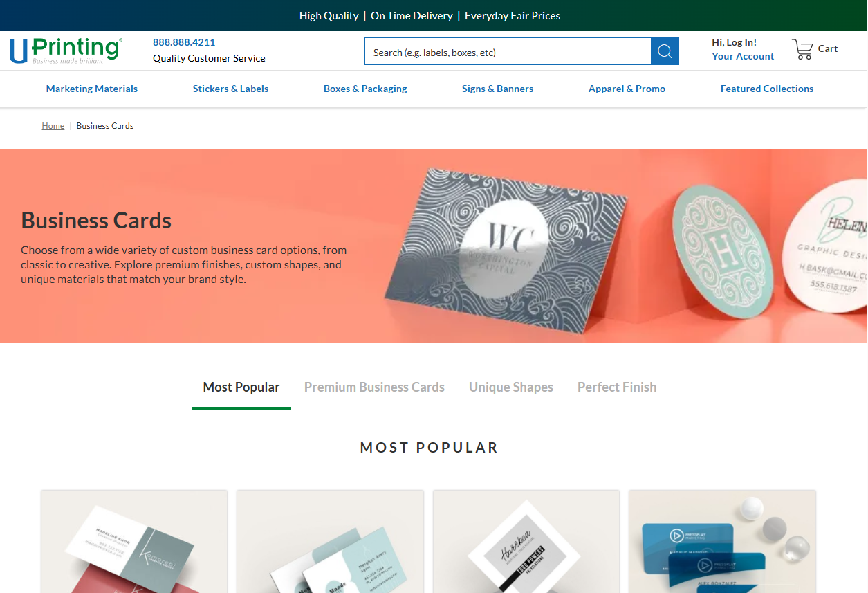The height and width of the screenshot is (593, 868).
Task: Open the Marketing Materials menu
Action: (x=92, y=89)
